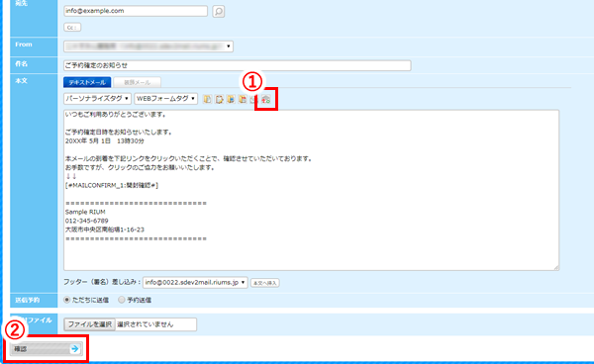Click the 確認 button with arrow

tap(47, 349)
